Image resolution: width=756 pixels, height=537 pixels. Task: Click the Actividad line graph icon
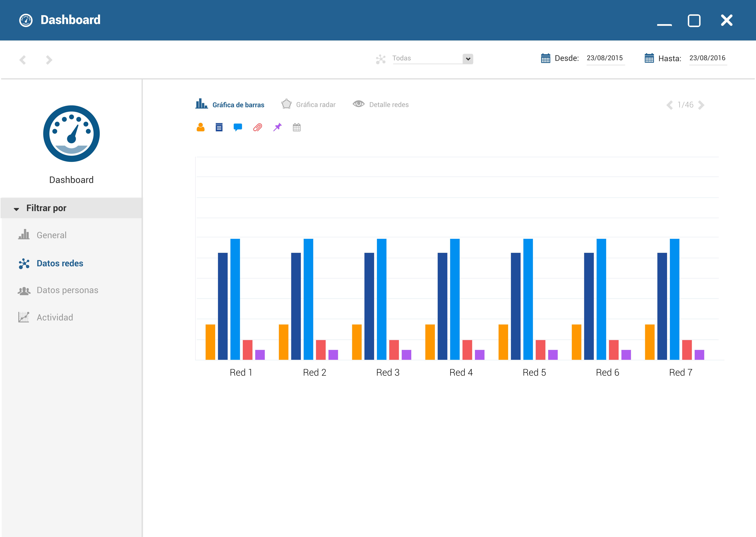click(x=24, y=317)
